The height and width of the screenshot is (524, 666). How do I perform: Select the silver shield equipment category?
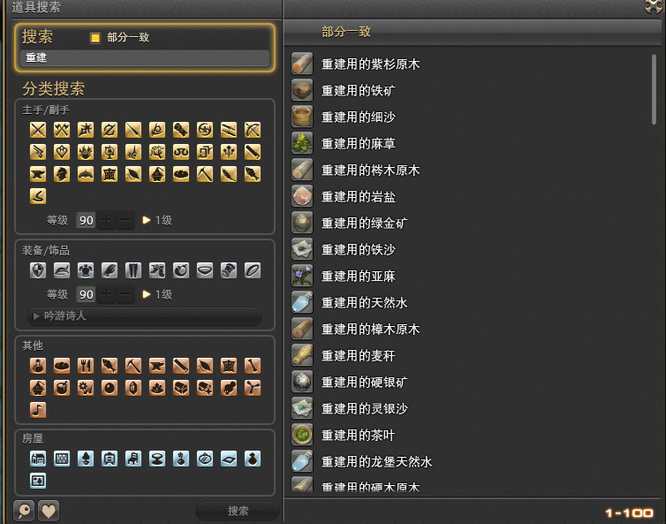click(38, 270)
